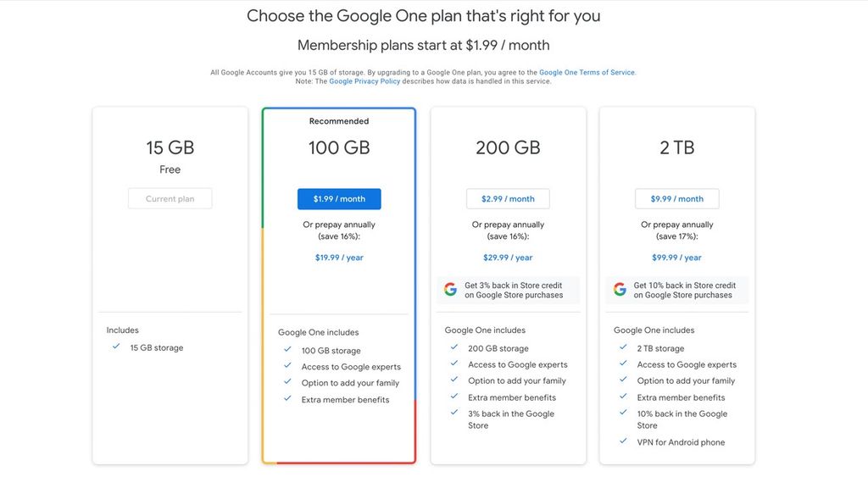Screen dimensions: 868x488
Task: Click the $99.99 / year annual price link
Action: [x=676, y=257]
